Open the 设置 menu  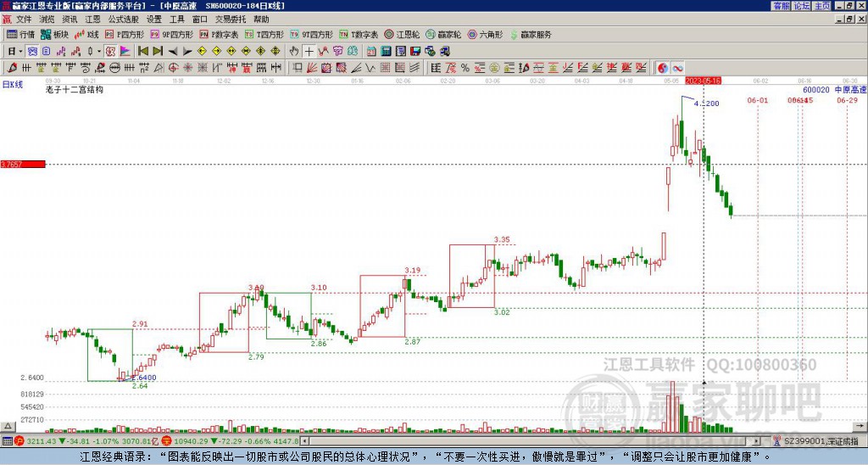(x=154, y=20)
